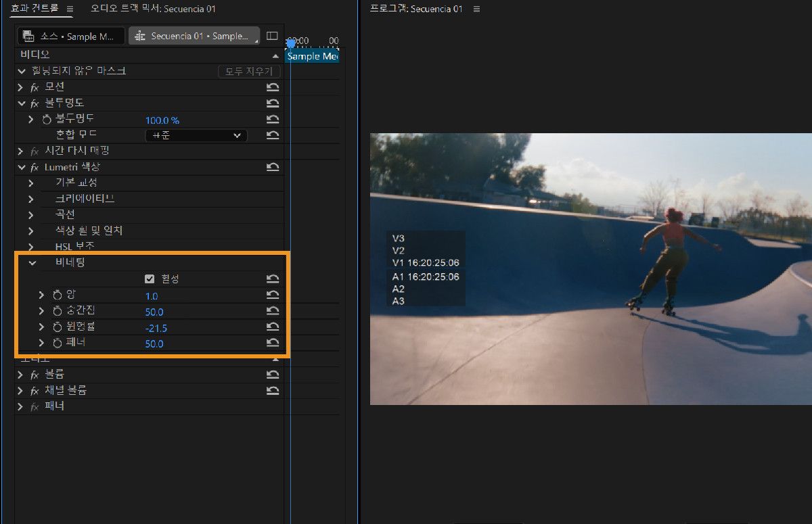Toggle the fx switch for Lumetri 색상
Viewport: 812px width, 524px height.
point(35,167)
